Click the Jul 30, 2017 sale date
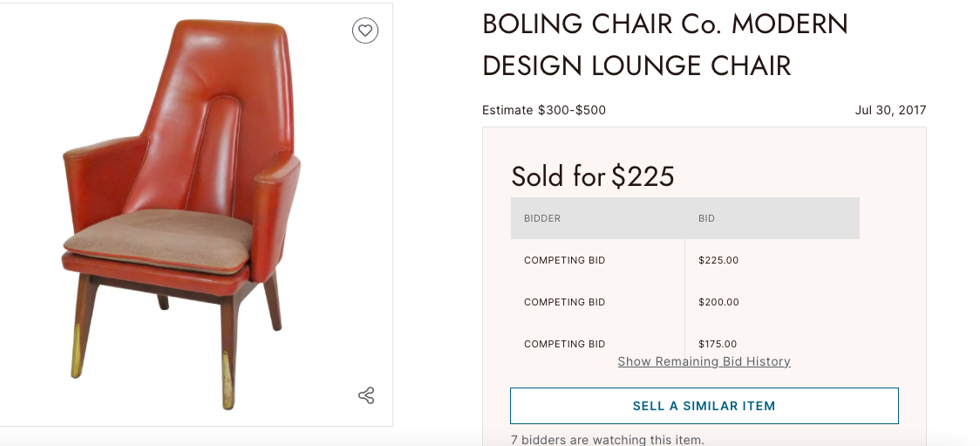 (x=890, y=110)
